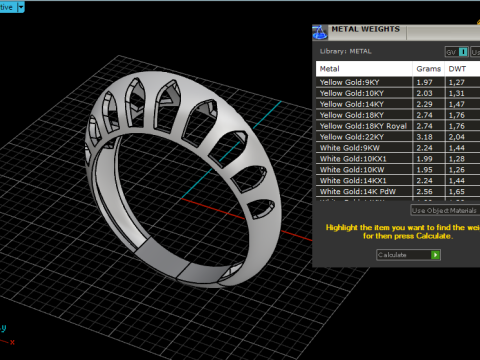Click the green arrow on the Calculate button
Viewport: 480px width, 360px height.
435,255
